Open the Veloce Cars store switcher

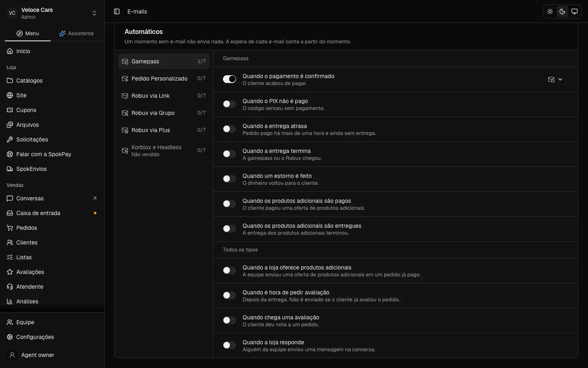click(52, 13)
